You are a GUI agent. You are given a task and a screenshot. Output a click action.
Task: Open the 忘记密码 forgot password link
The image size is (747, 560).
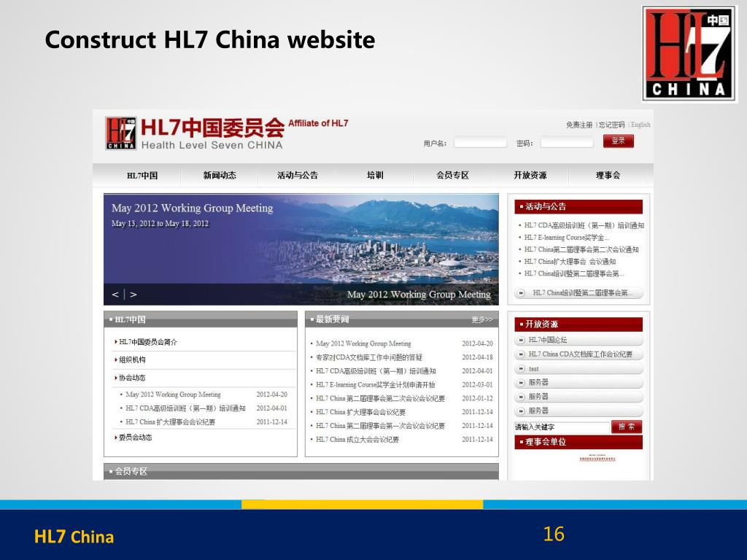611,125
